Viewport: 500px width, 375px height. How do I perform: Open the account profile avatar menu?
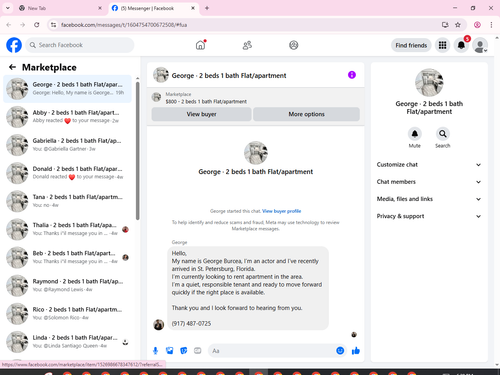point(480,45)
